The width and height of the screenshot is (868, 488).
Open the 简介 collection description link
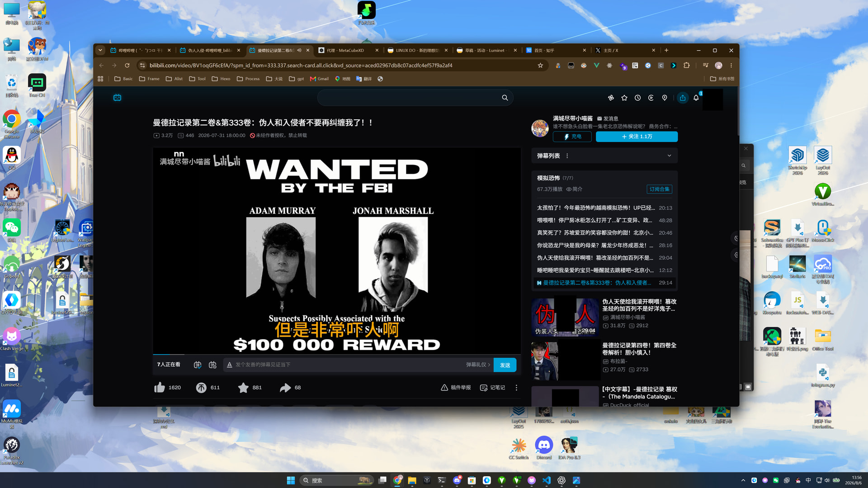574,189
